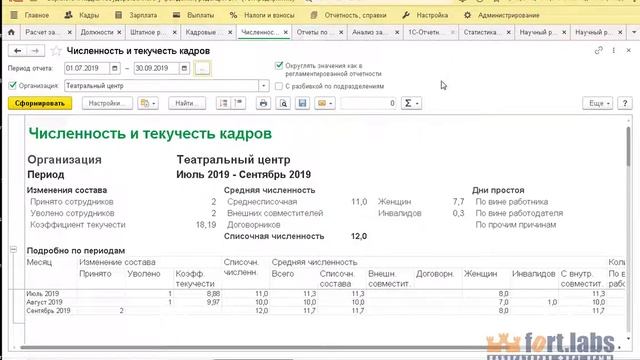Viewport: 640px width, 360px height.
Task: Select the Сентябрь 2019 row
Action: point(324,311)
